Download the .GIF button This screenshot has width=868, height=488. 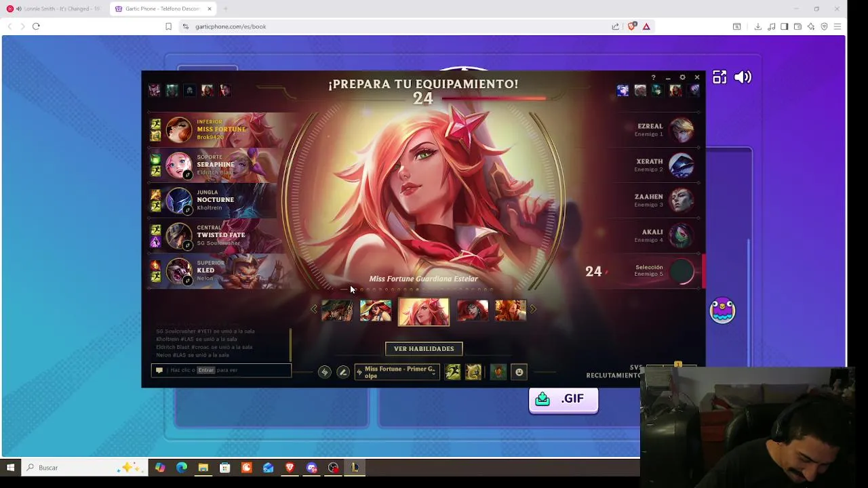[563, 399]
